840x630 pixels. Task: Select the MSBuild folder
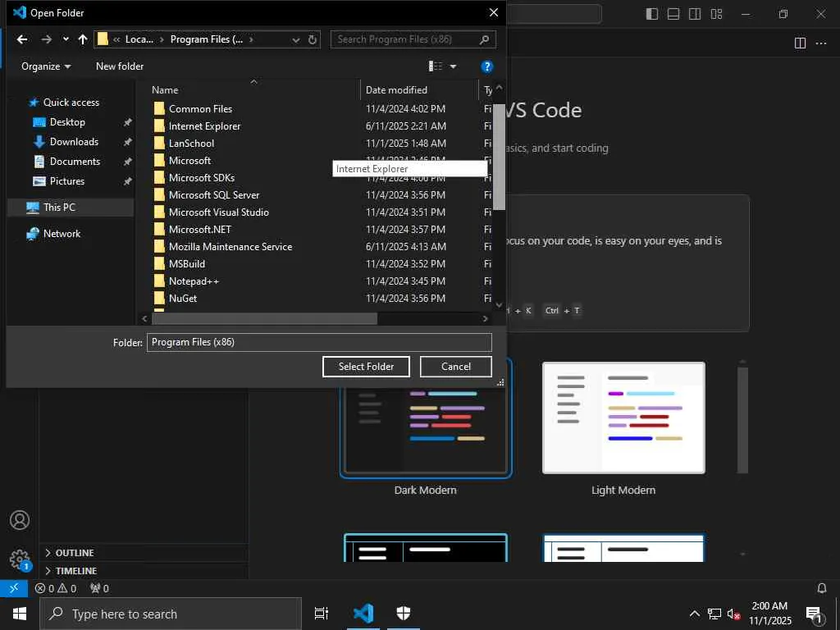click(x=186, y=263)
